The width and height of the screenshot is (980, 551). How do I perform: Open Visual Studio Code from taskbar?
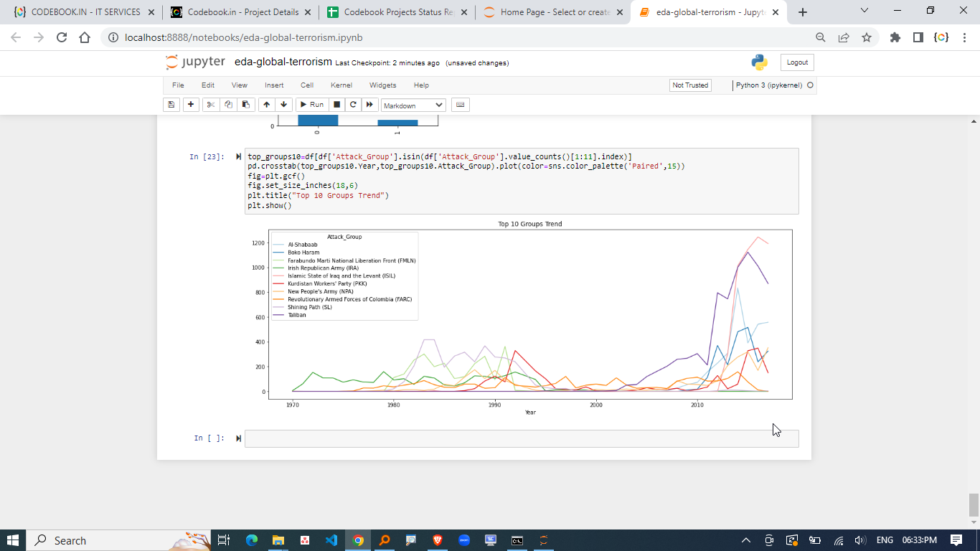331,540
